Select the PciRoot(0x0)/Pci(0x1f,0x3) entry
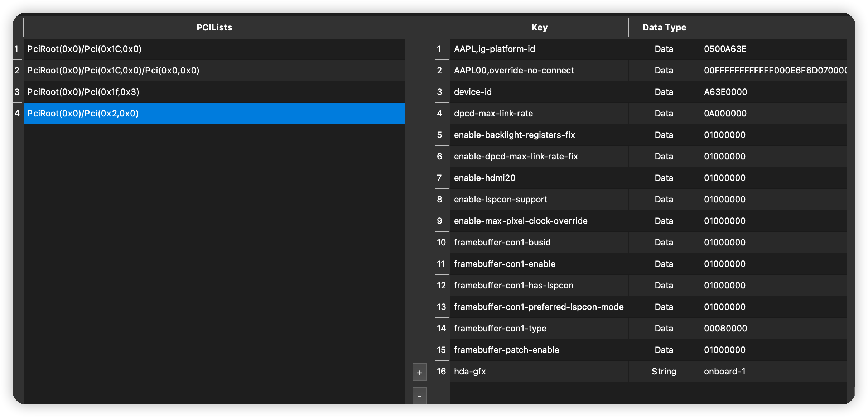This screenshot has height=417, width=868. [143, 92]
